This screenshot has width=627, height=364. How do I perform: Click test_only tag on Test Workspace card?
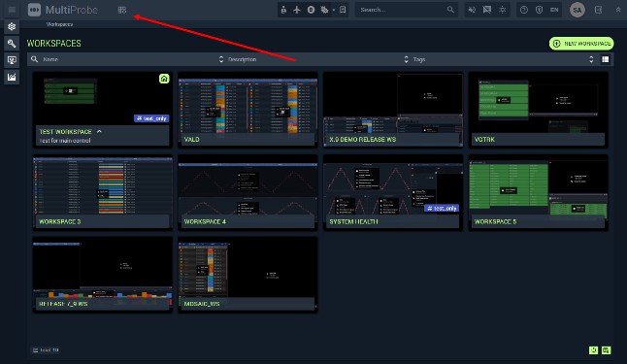click(151, 118)
